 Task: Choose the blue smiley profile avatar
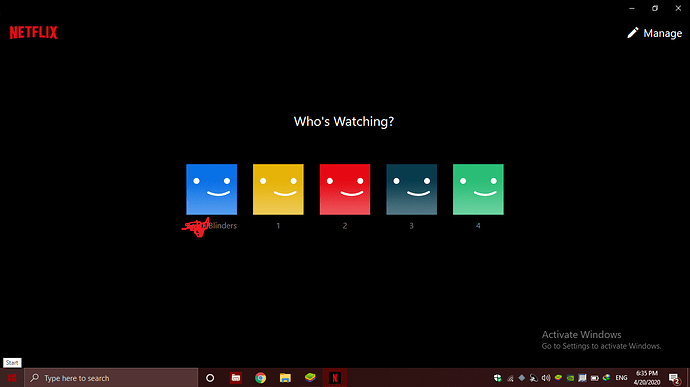pos(212,189)
